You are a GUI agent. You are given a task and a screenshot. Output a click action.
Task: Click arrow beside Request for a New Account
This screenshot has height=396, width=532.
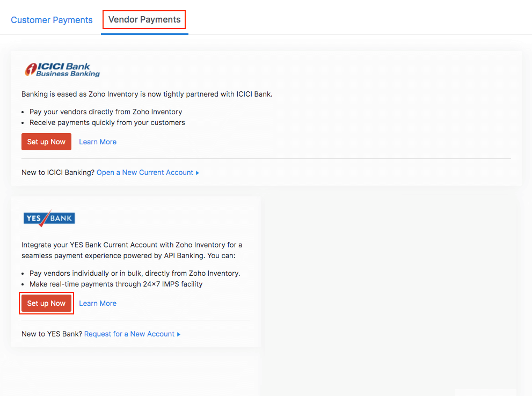pyautogui.click(x=179, y=334)
